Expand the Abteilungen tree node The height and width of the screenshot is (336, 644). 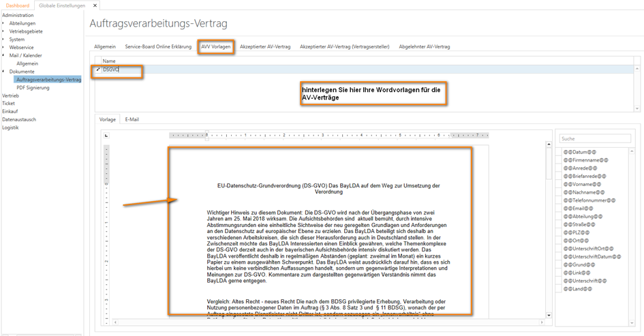coord(3,23)
